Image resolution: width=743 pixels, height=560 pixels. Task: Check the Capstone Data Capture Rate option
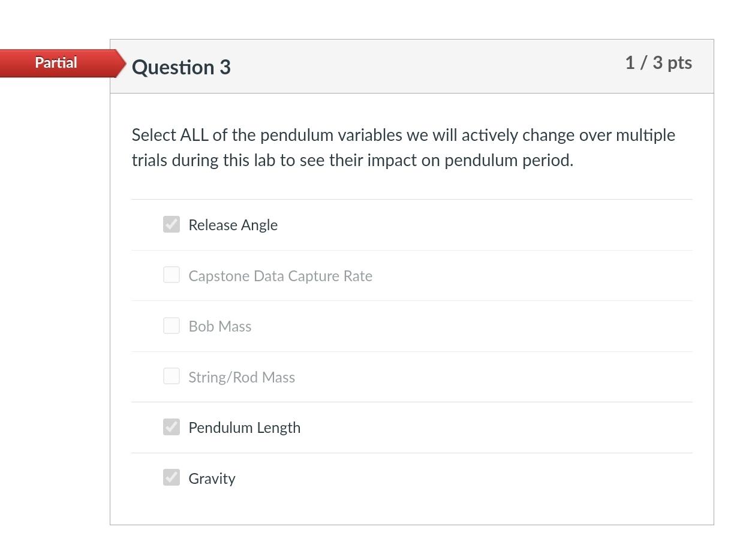pos(171,275)
